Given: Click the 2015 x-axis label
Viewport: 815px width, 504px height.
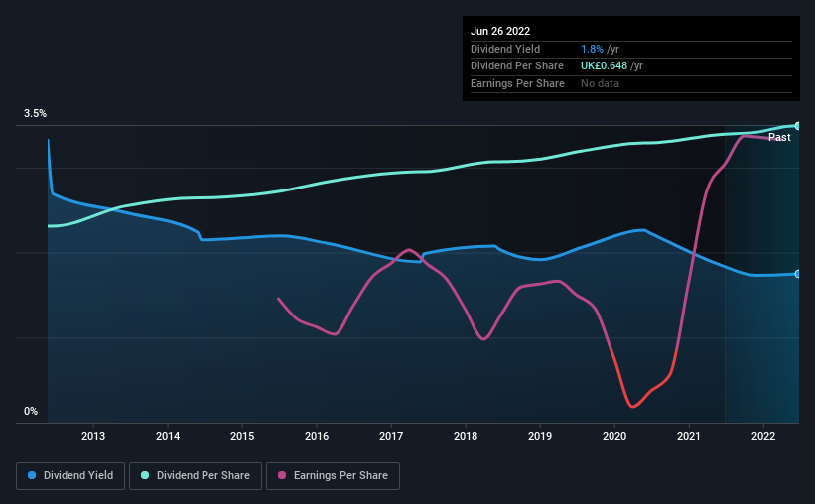Looking at the screenshot, I should click(242, 436).
